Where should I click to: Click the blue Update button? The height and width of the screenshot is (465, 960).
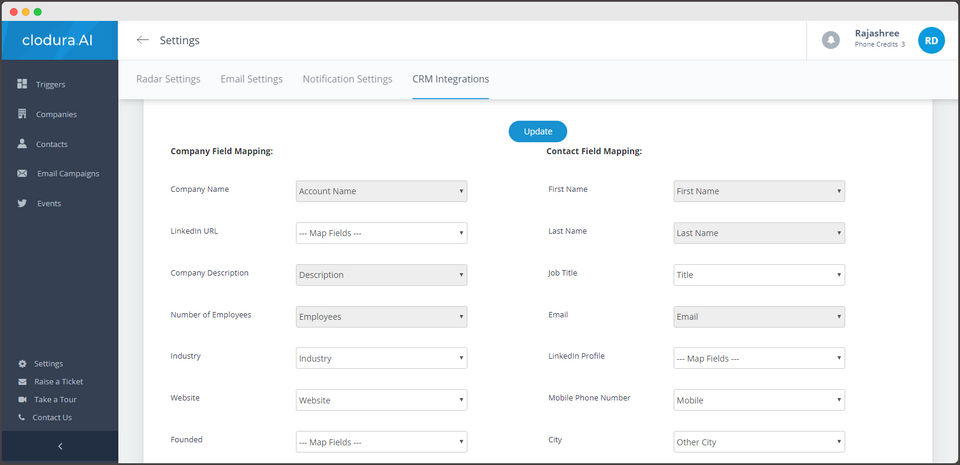pyautogui.click(x=538, y=131)
